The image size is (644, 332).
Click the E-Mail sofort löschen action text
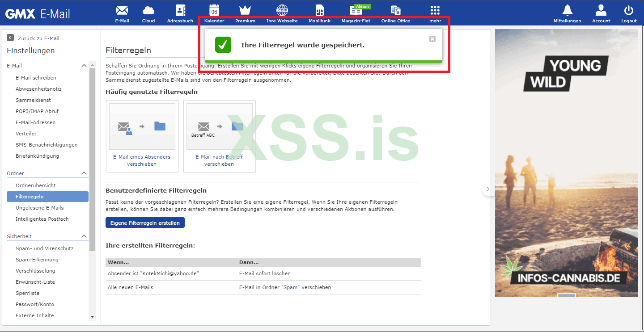click(x=265, y=273)
